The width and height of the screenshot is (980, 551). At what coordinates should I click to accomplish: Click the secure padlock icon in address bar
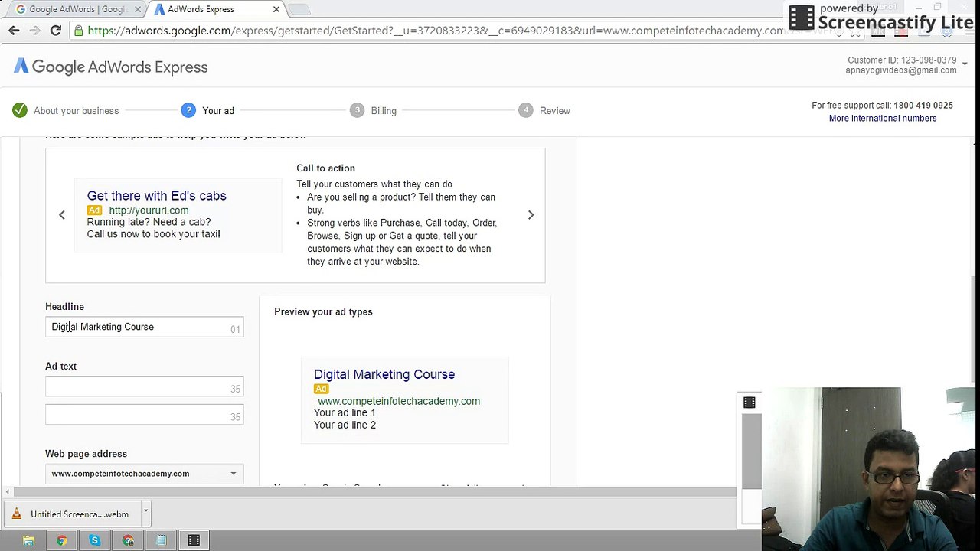coord(79,31)
